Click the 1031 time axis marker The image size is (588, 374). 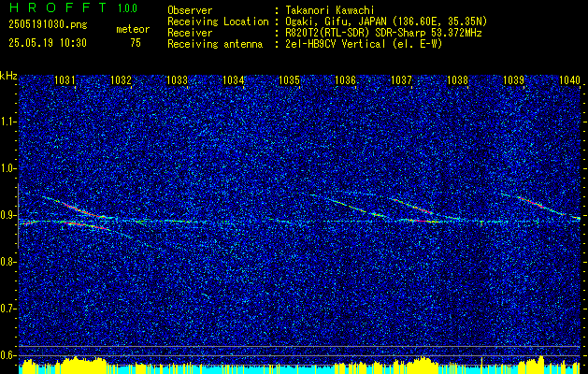pyautogui.click(x=65, y=80)
